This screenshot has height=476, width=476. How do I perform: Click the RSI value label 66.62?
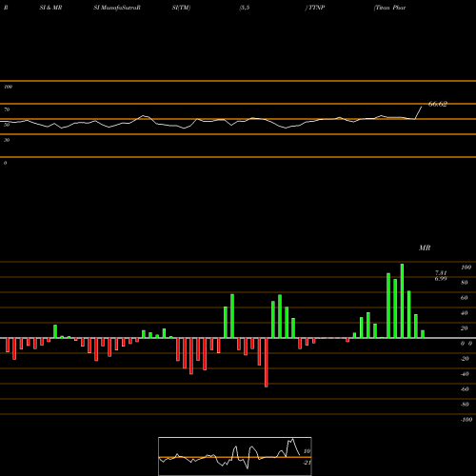coord(438,104)
